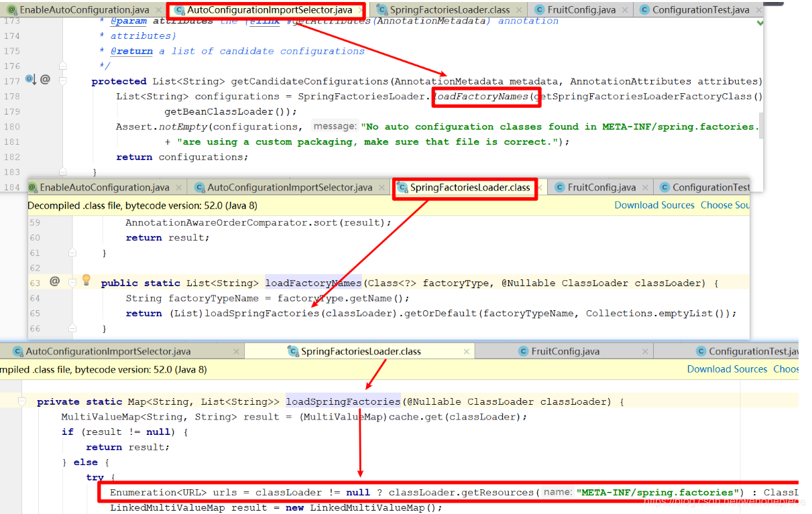The image size is (812, 514).
Task: Collapse the loadFactoryNames method fold on line 63
Action: coord(73,283)
